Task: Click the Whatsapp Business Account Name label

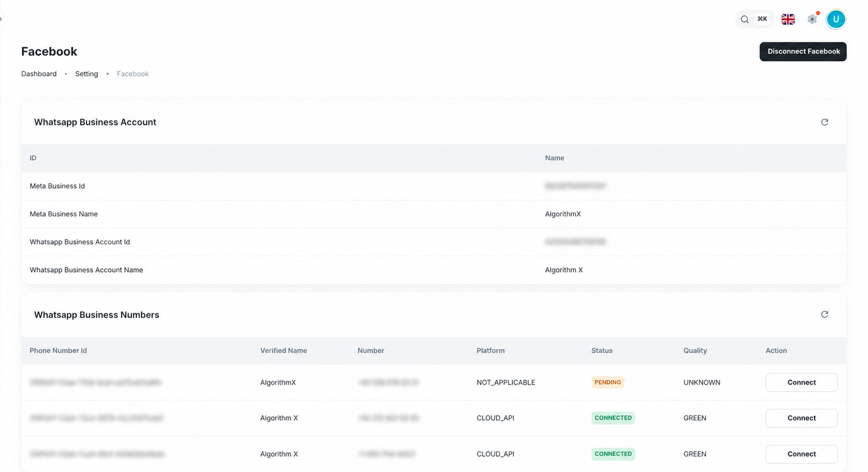Action: click(x=86, y=270)
